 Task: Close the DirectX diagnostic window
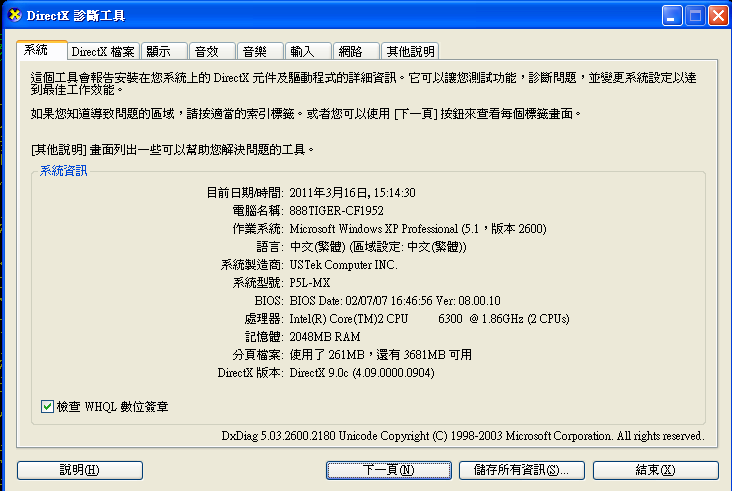[x=718, y=16]
